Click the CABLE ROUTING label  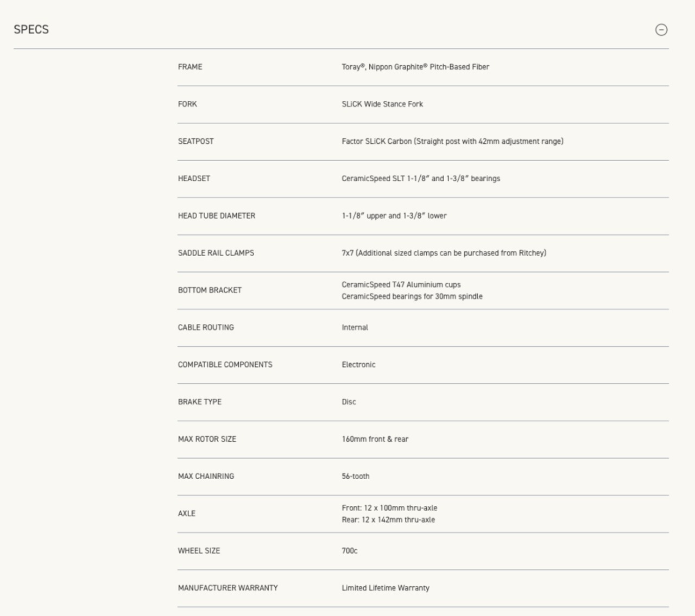(x=206, y=327)
